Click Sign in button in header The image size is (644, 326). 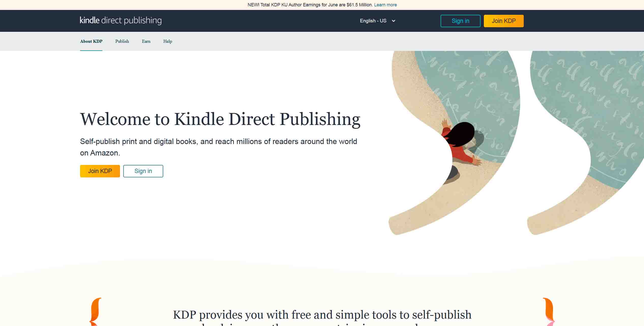460,21
